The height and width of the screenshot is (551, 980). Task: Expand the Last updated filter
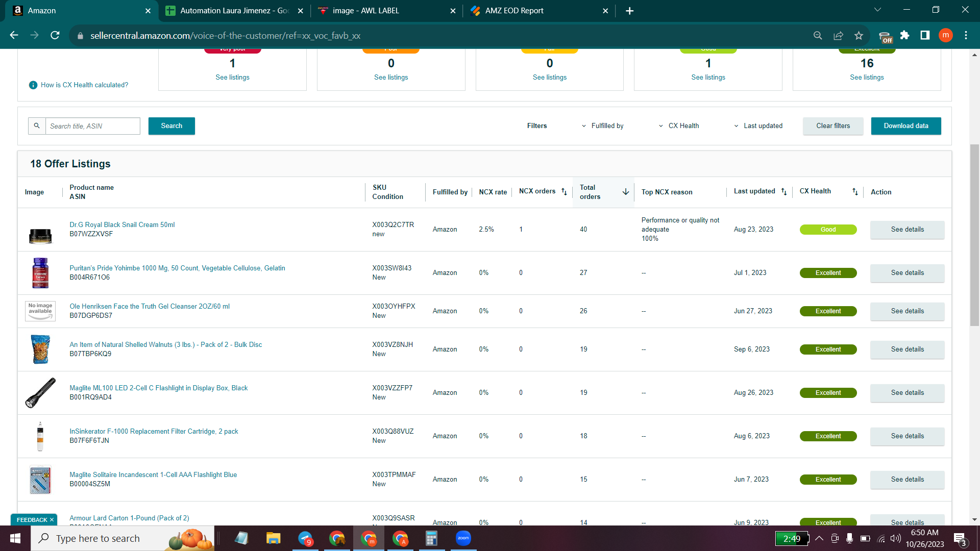(758, 126)
